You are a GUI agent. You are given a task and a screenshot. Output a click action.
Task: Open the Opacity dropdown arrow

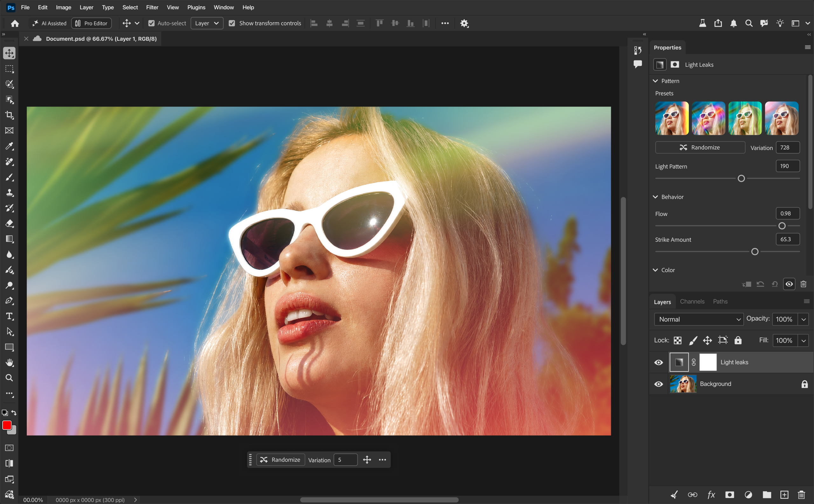(x=804, y=319)
